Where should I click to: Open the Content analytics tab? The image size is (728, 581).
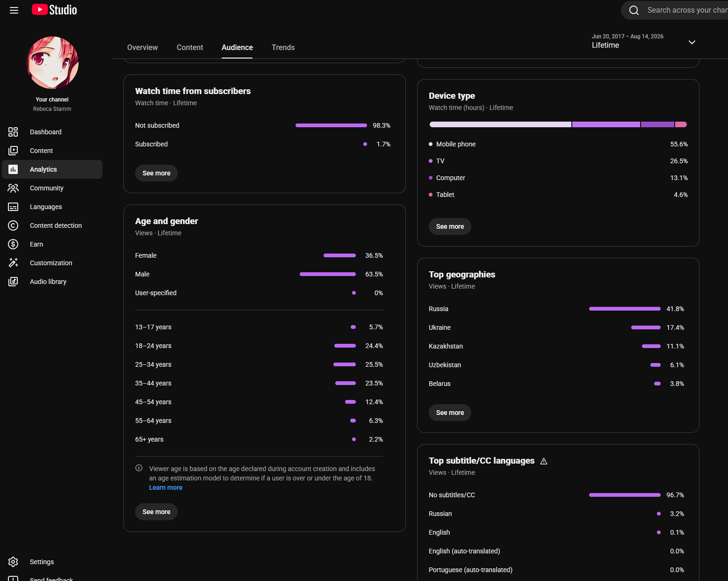(x=190, y=47)
